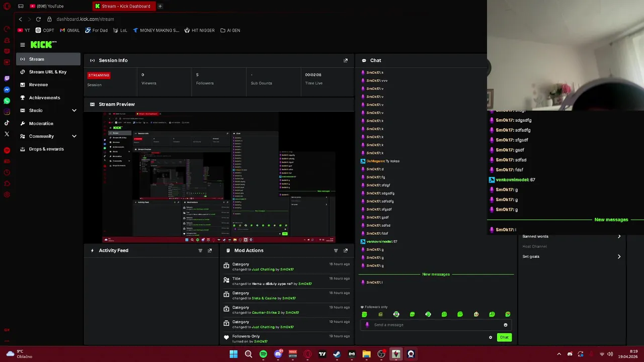Expand the Studio submenu chevron
The width and height of the screenshot is (644, 362).
pos(74,110)
